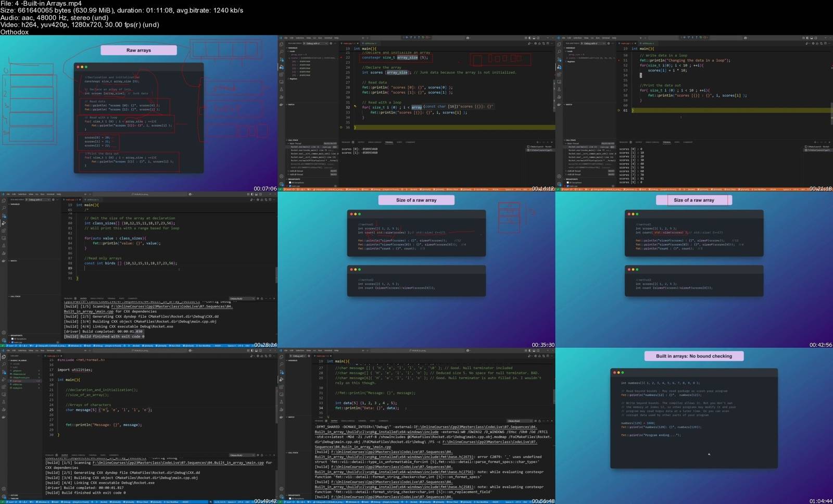The height and width of the screenshot is (504, 833).
Task: Click the Search icon in 00:14:12 thumbnail sidebar
Action: (281, 52)
